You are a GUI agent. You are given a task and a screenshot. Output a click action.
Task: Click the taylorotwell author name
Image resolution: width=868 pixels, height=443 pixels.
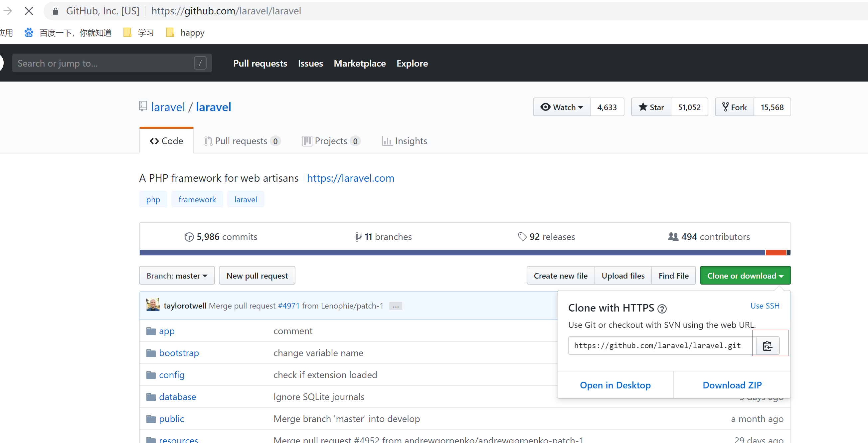click(x=185, y=306)
